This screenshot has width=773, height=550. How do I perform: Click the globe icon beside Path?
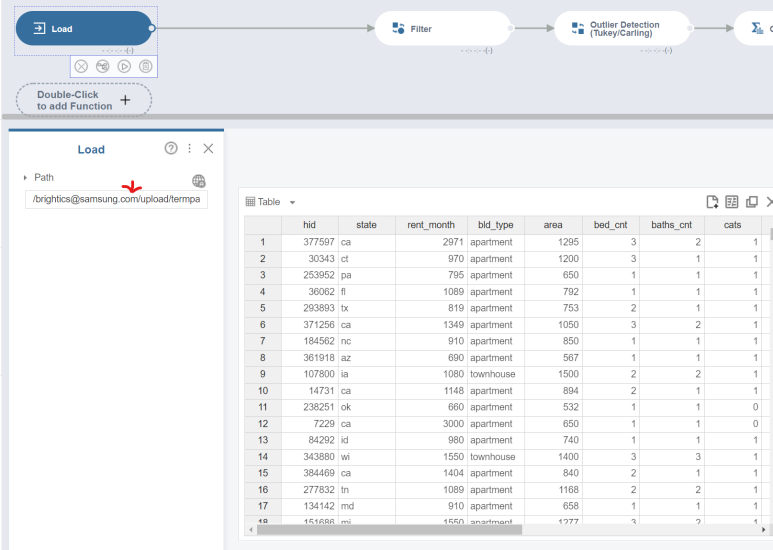coord(199,181)
